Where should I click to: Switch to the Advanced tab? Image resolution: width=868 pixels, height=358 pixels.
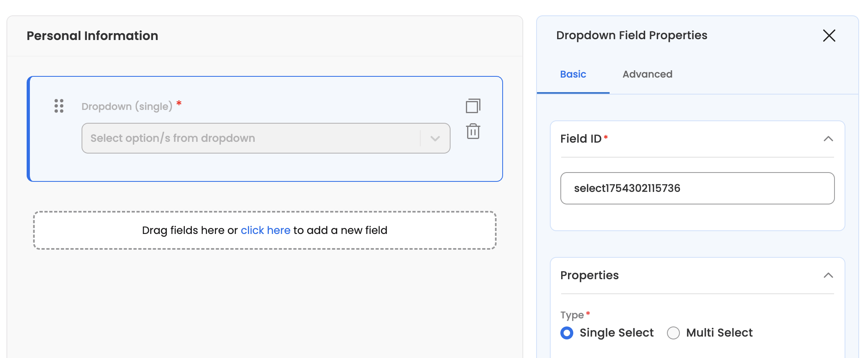[x=647, y=74]
